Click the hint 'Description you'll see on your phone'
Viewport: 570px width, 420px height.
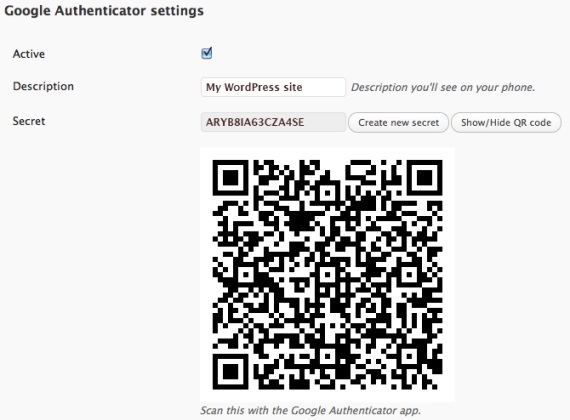pyautogui.click(x=443, y=87)
